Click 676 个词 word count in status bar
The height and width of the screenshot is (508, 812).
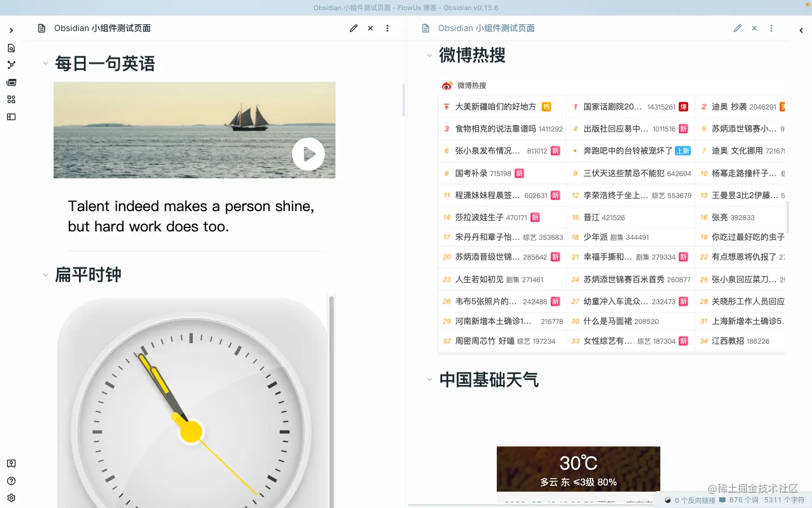[x=739, y=500]
